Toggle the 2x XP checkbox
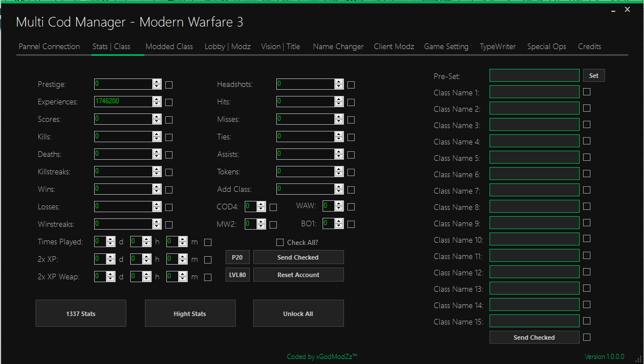Screen dimensions: 644x364 coord(208,260)
